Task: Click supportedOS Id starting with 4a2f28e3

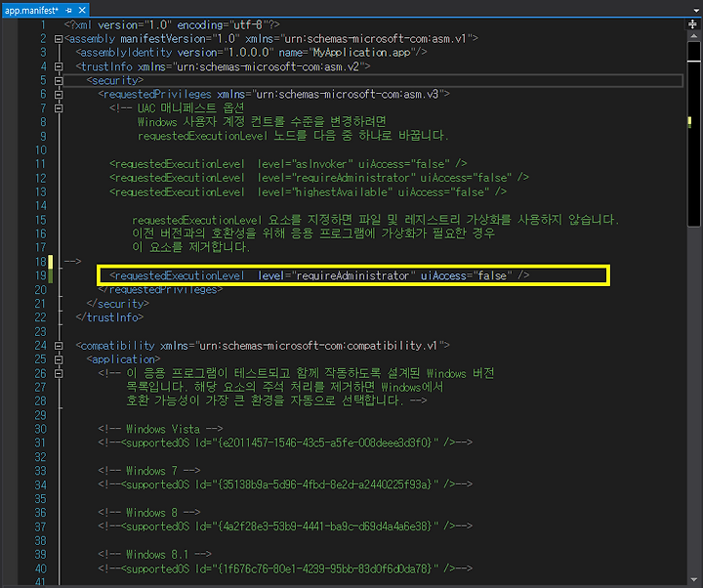Action: [285, 526]
